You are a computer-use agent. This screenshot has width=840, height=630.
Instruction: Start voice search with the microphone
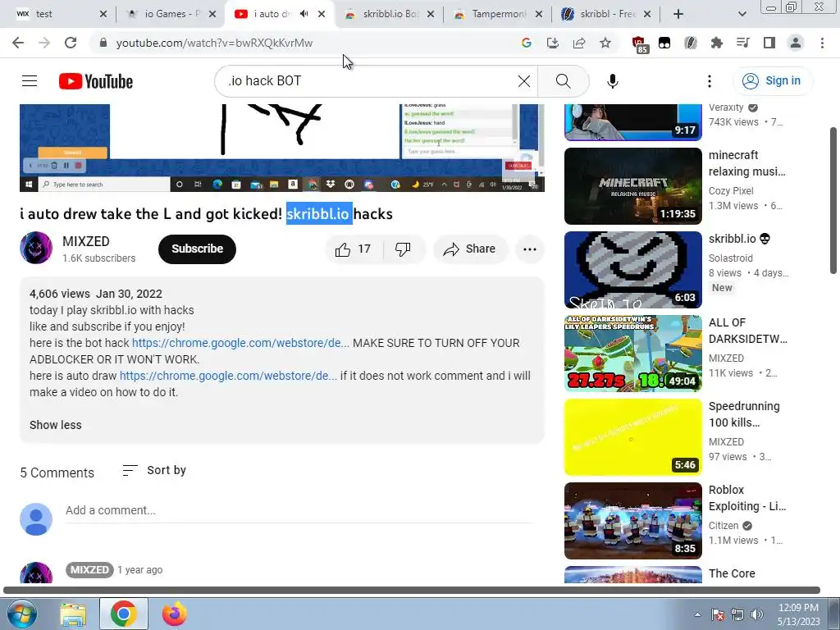(612, 81)
